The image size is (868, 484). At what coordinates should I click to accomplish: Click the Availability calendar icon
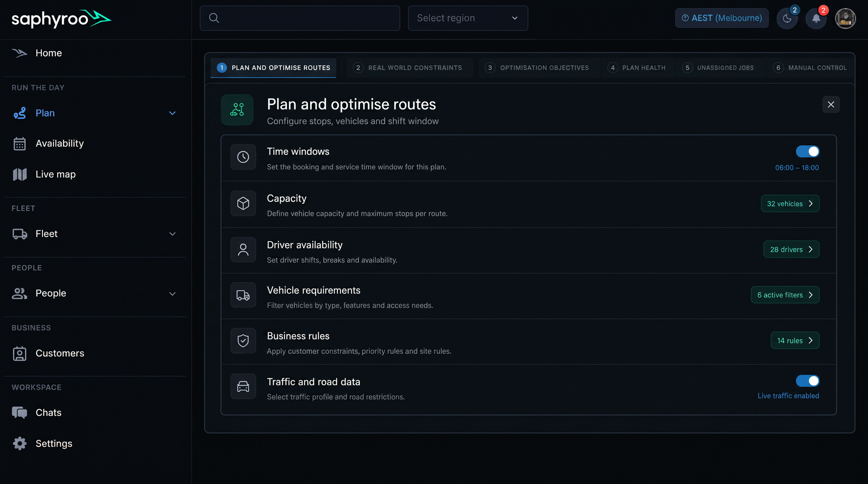pos(19,144)
